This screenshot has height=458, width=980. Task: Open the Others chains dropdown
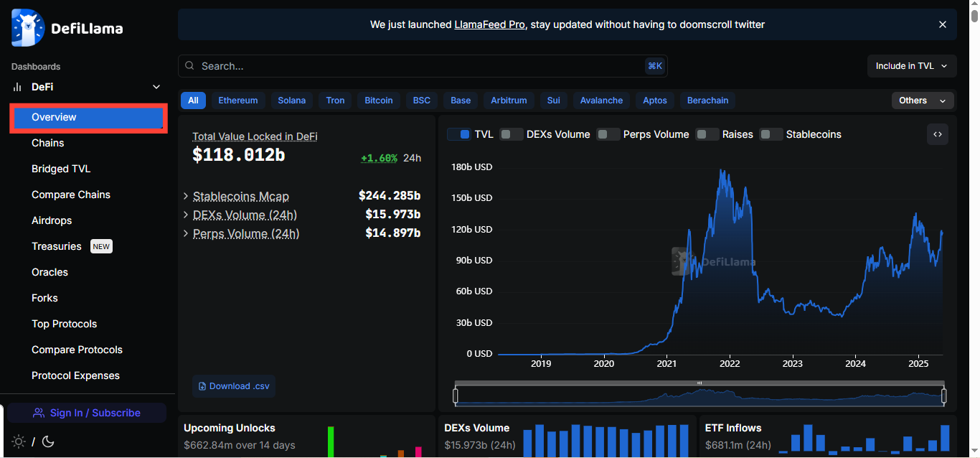(923, 101)
